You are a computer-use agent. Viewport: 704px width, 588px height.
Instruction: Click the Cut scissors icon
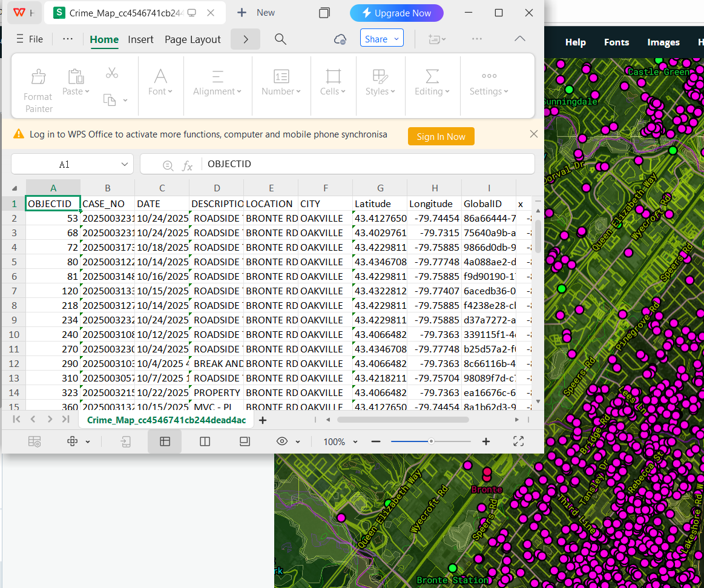111,73
